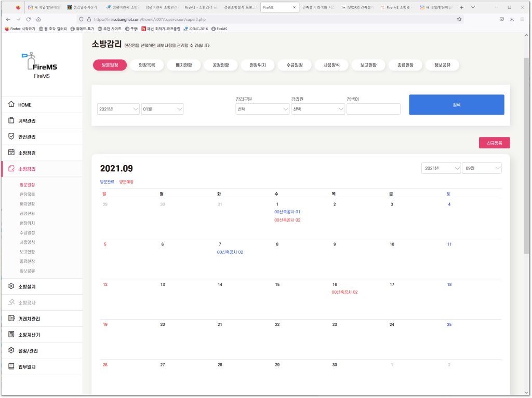Click the 소방설계 gear icon
Image resolution: width=532 pixels, height=398 pixels.
tap(11, 286)
